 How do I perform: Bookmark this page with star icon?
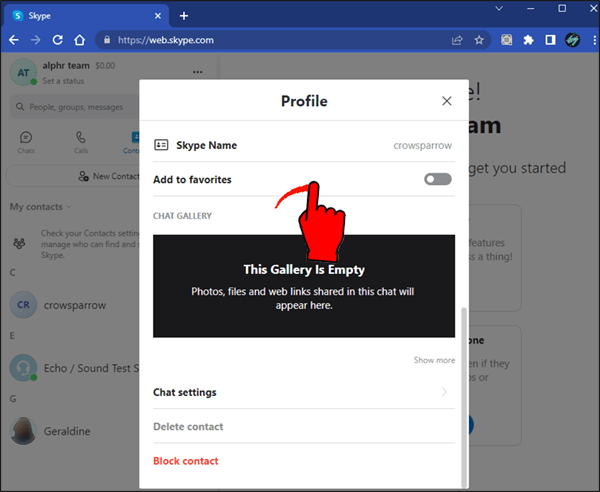(x=479, y=40)
